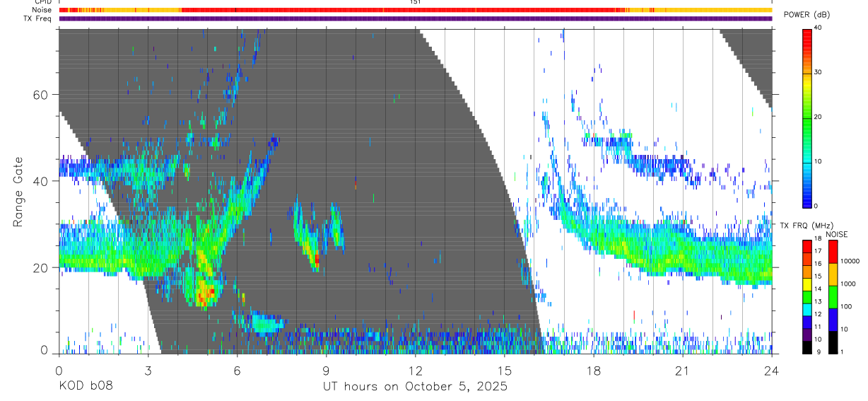
Task: Click the purple 10–11 MHz TX FRQ segment
Action: tap(807, 334)
